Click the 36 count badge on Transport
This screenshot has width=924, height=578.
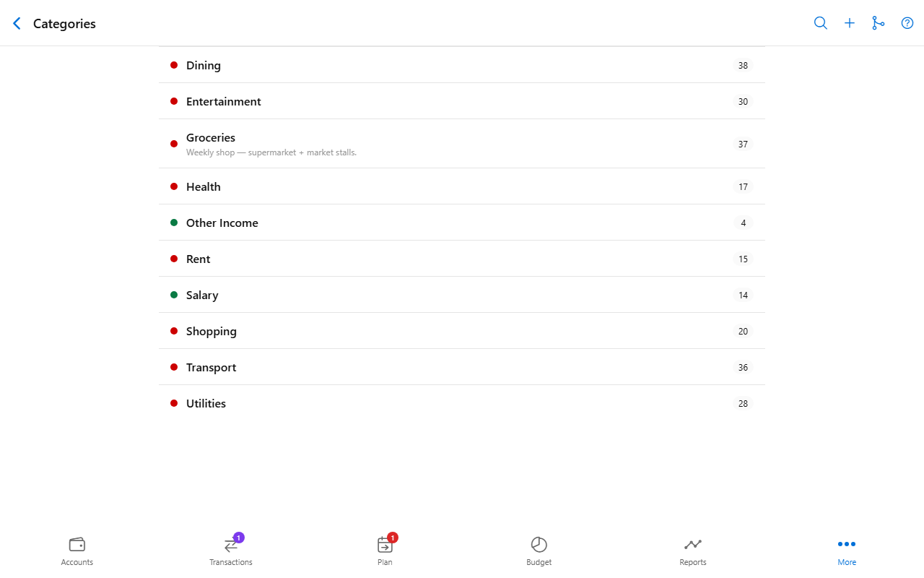pyautogui.click(x=743, y=367)
